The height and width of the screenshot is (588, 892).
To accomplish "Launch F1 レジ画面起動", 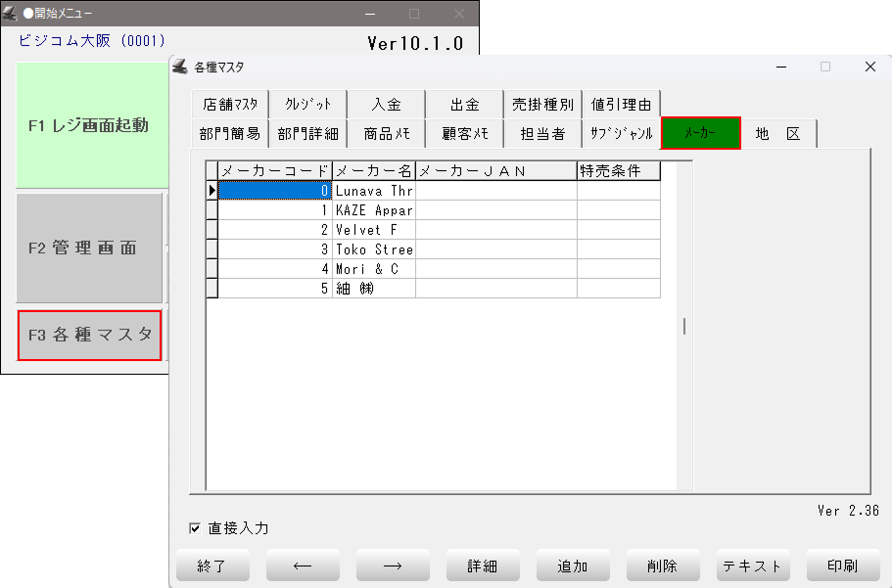I will (89, 125).
